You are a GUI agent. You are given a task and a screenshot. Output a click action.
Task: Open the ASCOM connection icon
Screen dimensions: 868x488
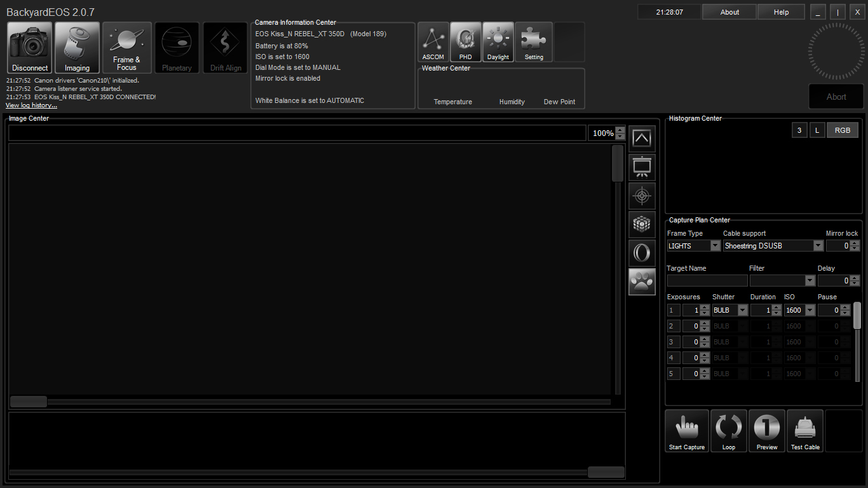pos(433,42)
